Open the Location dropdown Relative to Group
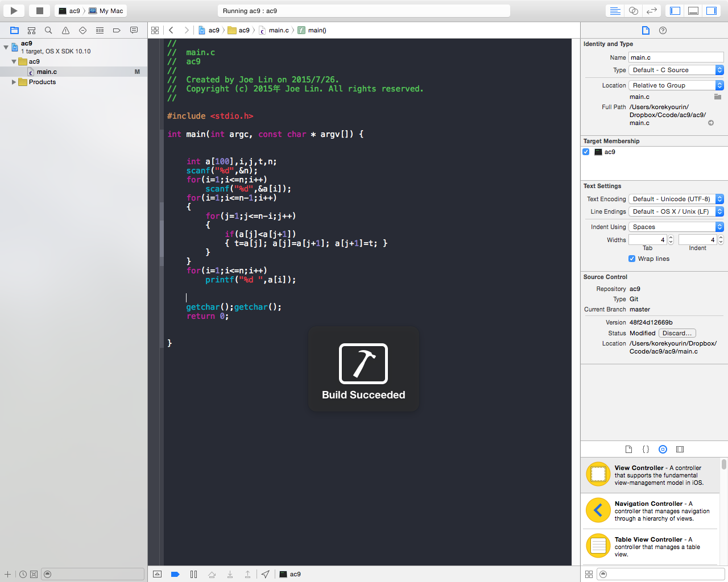This screenshot has width=728, height=582. 676,85
